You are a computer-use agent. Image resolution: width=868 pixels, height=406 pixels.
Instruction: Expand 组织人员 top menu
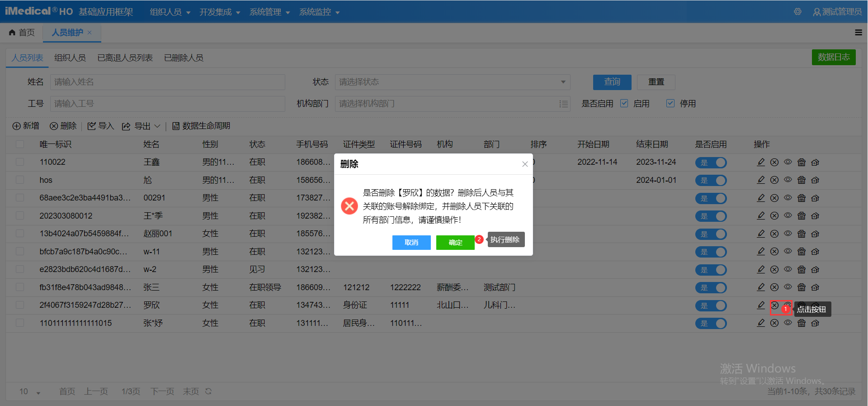click(x=170, y=12)
